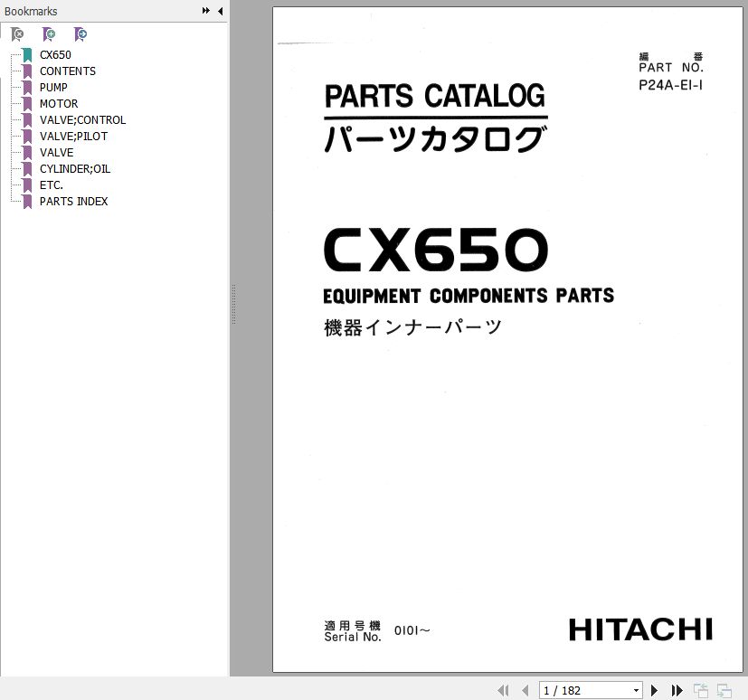Click the bookmark icon beside ETC.
This screenshot has height=700, width=748.
(28, 185)
